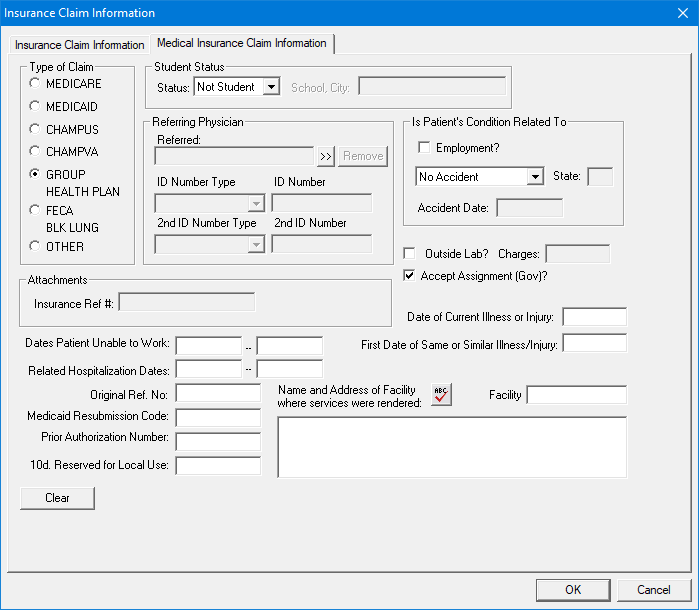The image size is (699, 610).
Task: Uncheck Accept Assignment (Gov)?
Action: (409, 275)
